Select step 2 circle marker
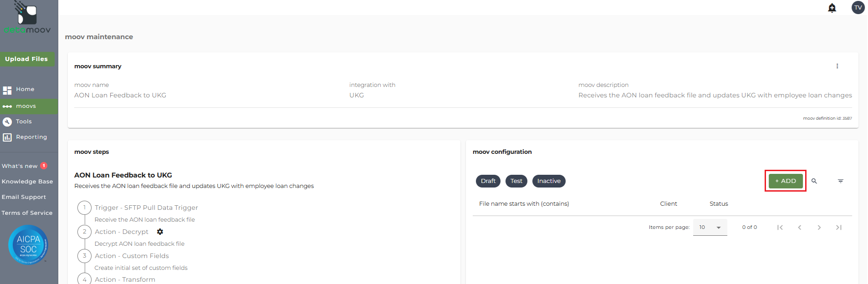Image resolution: width=868 pixels, height=284 pixels. 84,232
